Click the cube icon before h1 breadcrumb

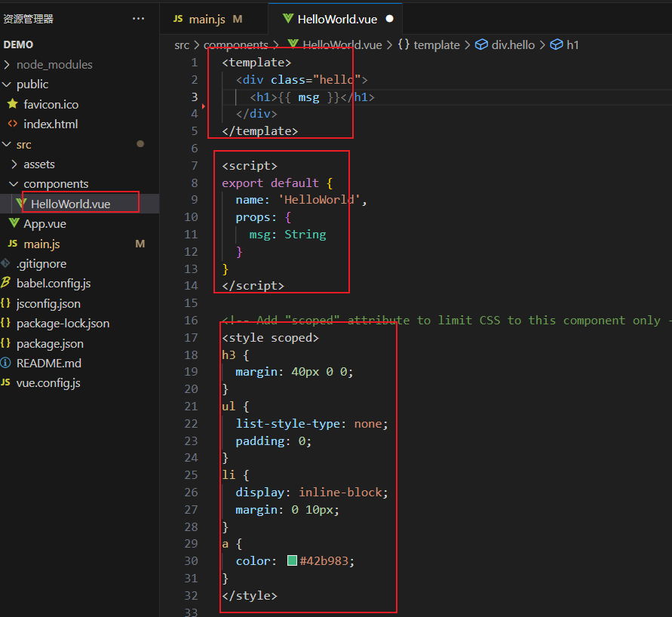557,45
